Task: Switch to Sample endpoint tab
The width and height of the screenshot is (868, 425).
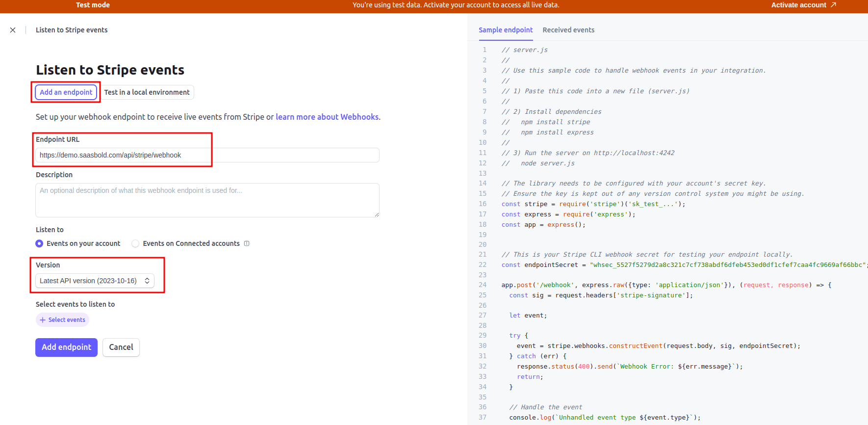Action: [505, 30]
